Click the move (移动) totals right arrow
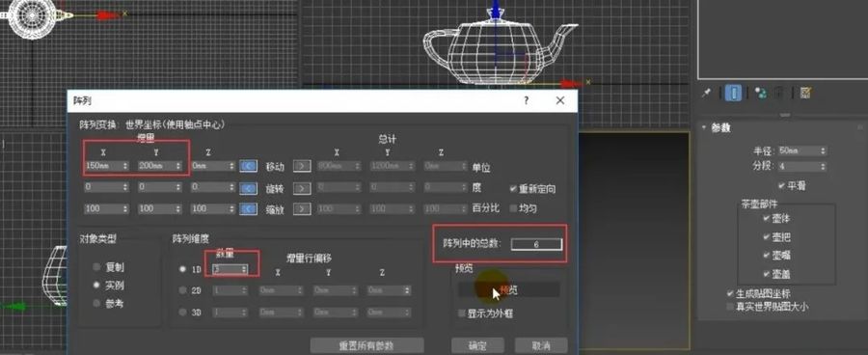868x355 pixels. click(x=302, y=166)
